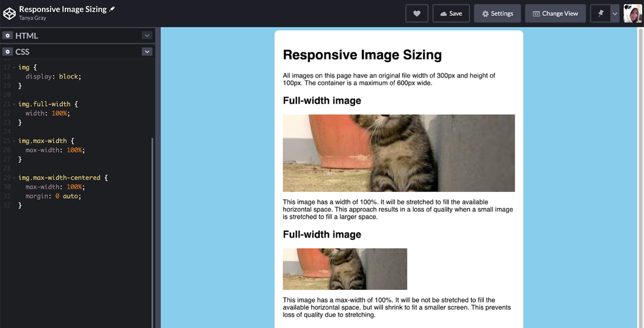The width and height of the screenshot is (644, 328).
Task: Click "Full-width image" heading above the large image
Action: click(322, 100)
